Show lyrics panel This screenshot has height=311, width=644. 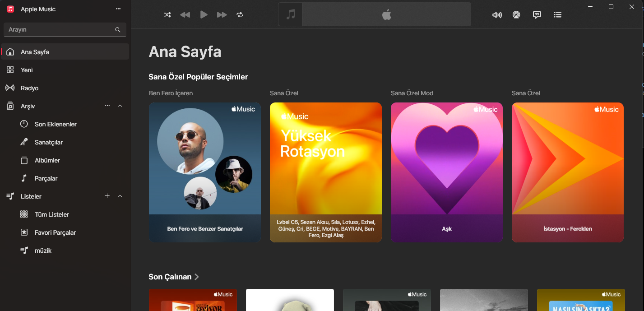click(x=537, y=14)
